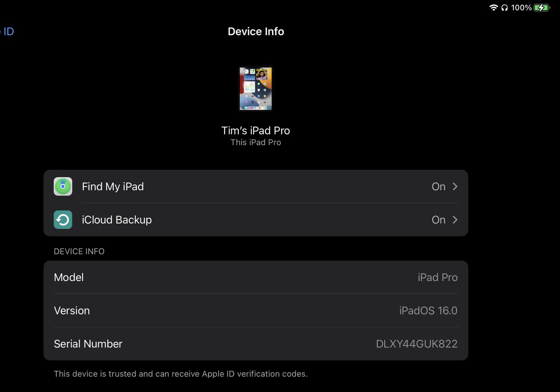Expand the iCloud Backup chevron
560x392 pixels.
(455, 220)
